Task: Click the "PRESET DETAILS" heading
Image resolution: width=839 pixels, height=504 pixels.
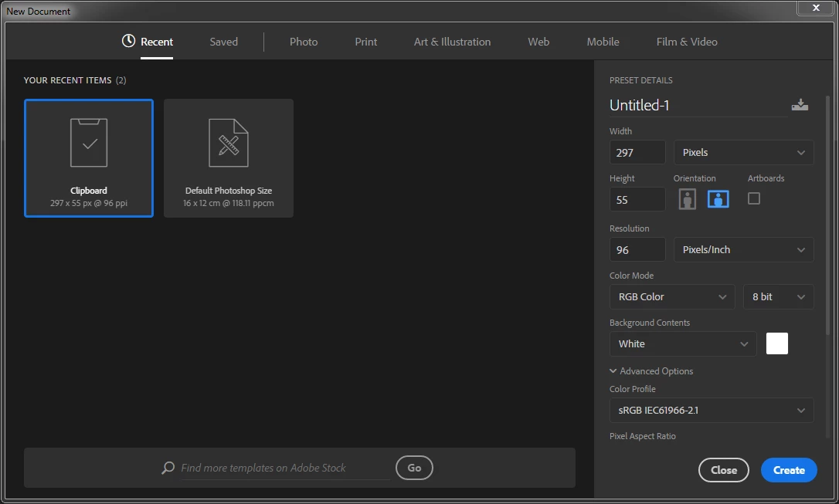Action: (x=640, y=80)
